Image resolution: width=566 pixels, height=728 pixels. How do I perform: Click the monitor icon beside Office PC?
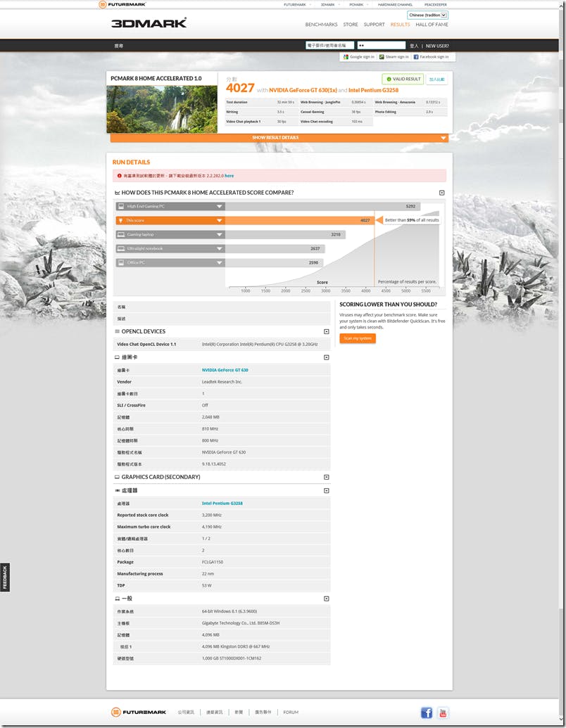[121, 262]
